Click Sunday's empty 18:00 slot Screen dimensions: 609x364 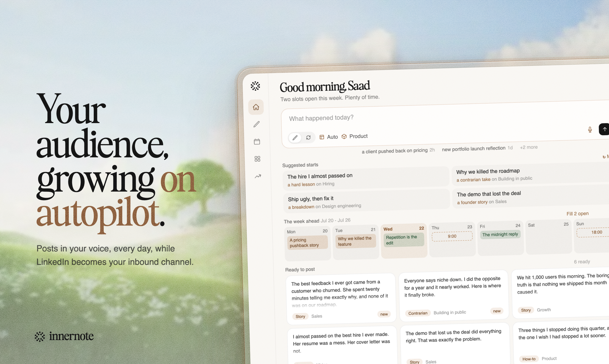pyautogui.click(x=593, y=232)
